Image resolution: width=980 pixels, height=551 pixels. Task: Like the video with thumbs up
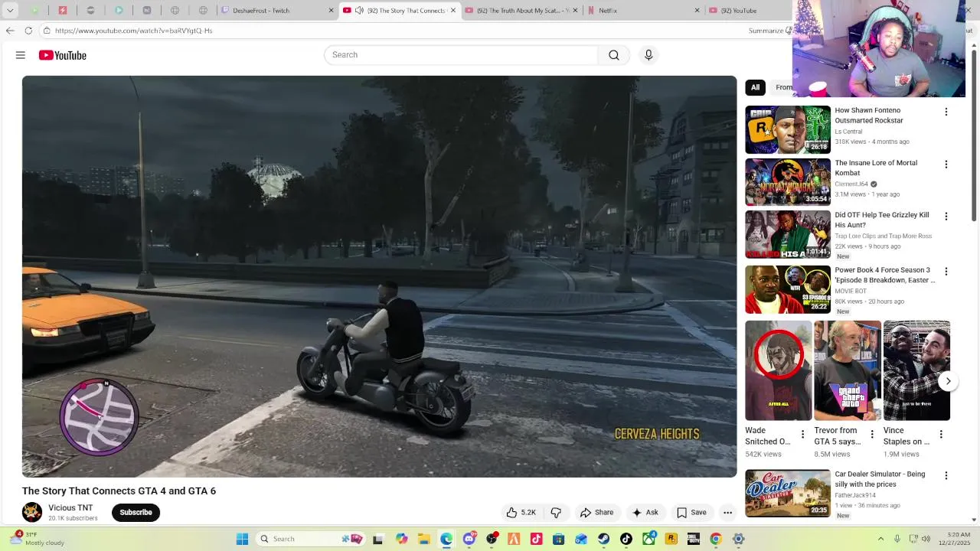click(x=521, y=513)
